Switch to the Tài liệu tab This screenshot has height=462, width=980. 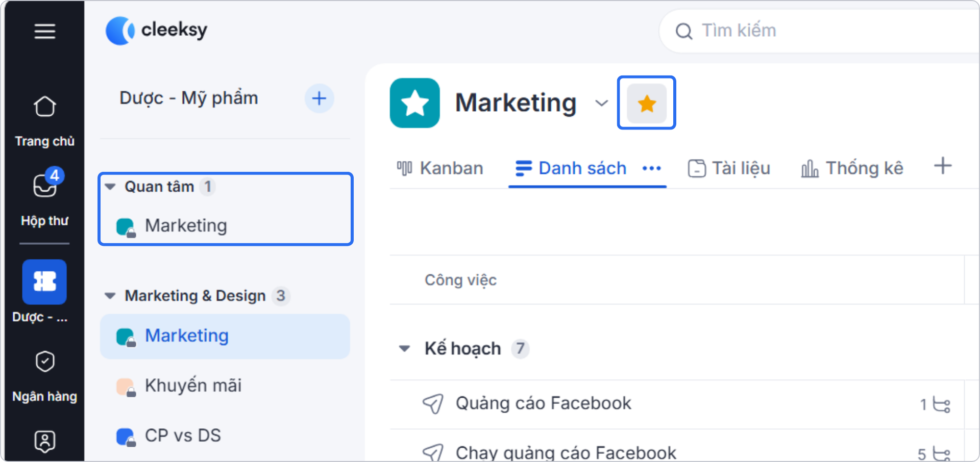tap(729, 168)
